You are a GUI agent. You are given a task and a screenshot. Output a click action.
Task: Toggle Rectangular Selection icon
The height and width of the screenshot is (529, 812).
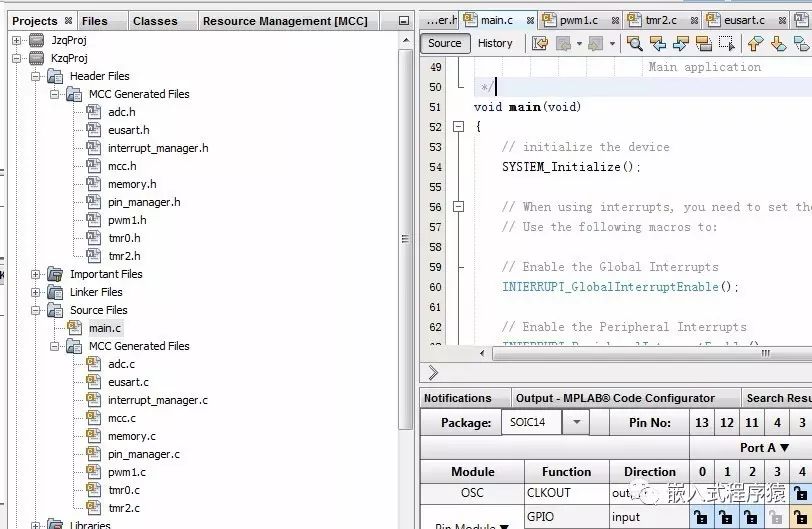[727, 43]
